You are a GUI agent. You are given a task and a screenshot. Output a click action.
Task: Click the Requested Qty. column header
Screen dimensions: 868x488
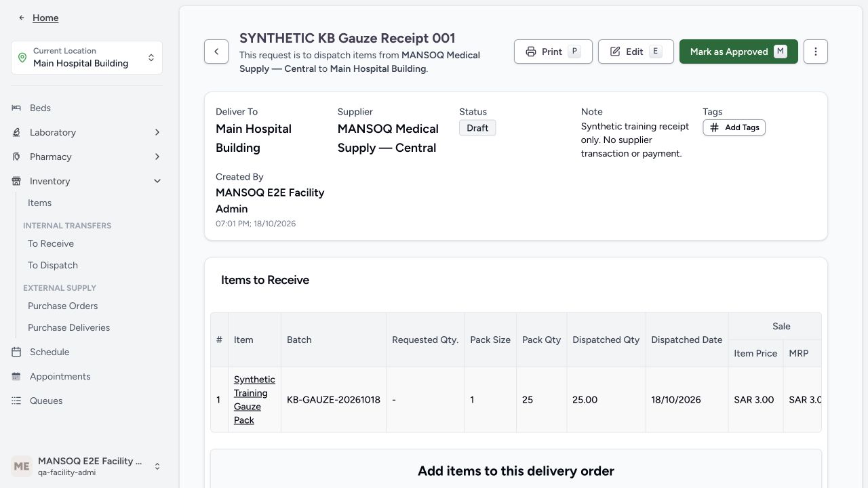click(x=425, y=340)
